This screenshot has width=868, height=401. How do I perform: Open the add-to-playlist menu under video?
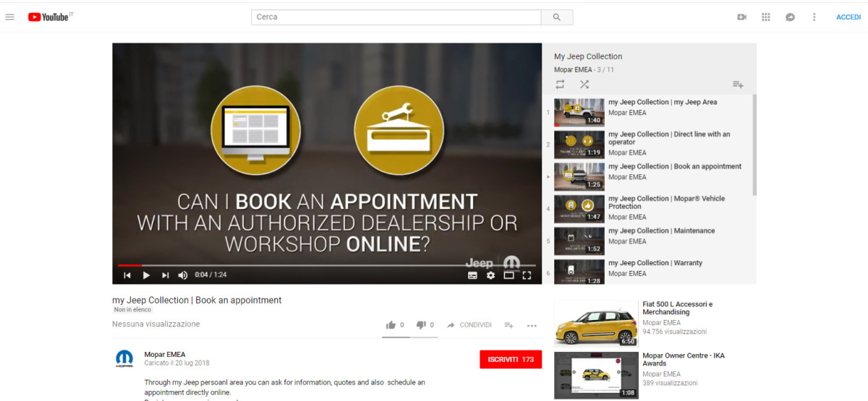(x=509, y=326)
